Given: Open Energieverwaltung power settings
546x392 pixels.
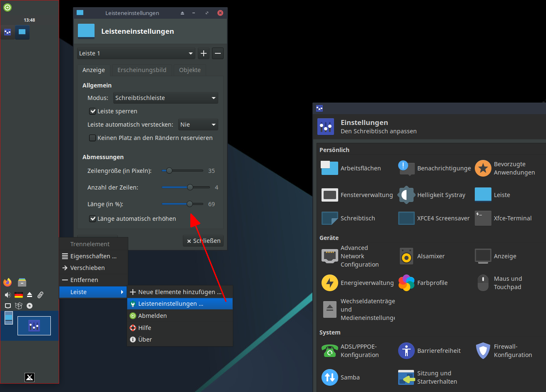Looking at the screenshot, I should 330,283.
